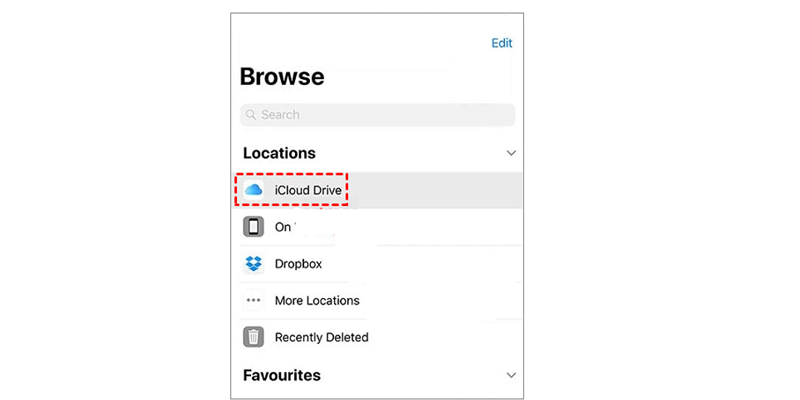
Task: Click the Browse page title
Action: click(282, 77)
